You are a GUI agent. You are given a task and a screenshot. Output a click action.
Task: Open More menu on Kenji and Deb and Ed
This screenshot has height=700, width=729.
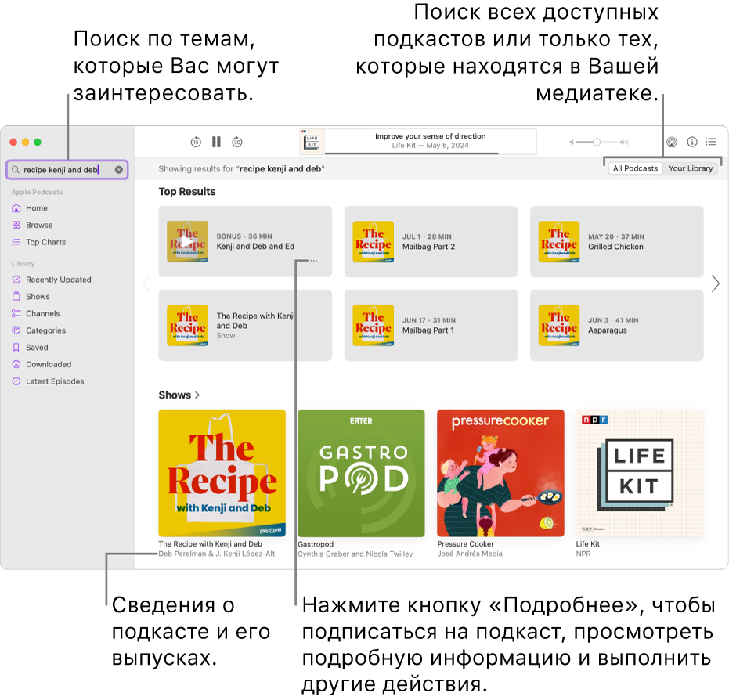pyautogui.click(x=314, y=261)
